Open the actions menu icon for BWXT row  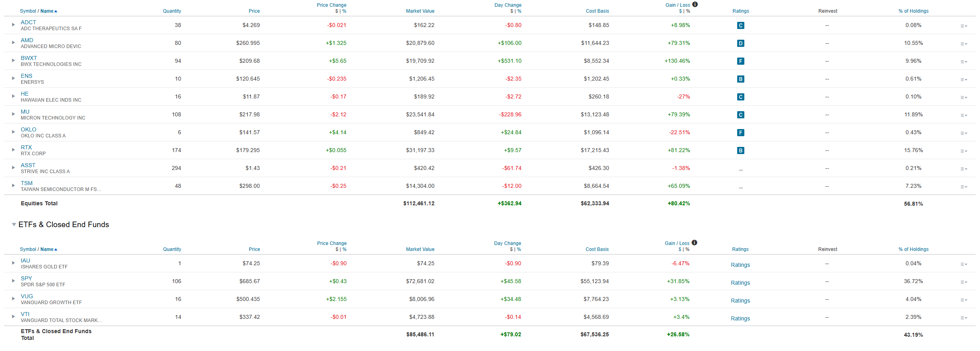(964, 62)
